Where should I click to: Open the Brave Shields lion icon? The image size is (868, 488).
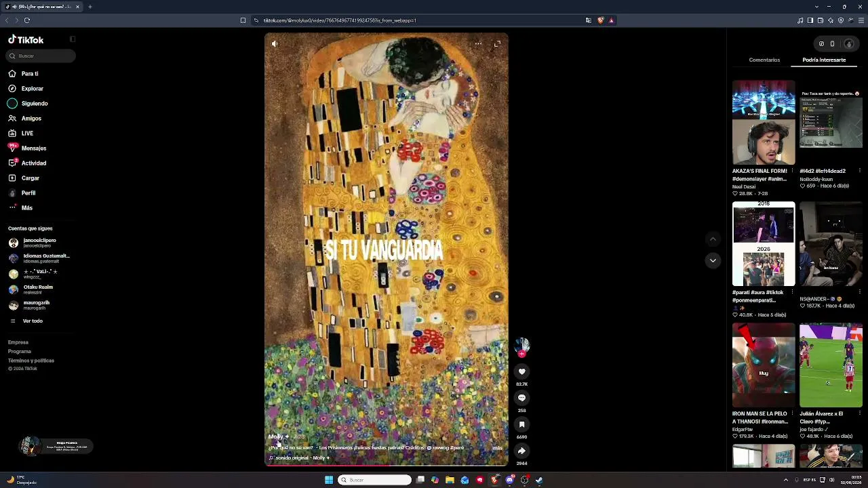(600, 20)
